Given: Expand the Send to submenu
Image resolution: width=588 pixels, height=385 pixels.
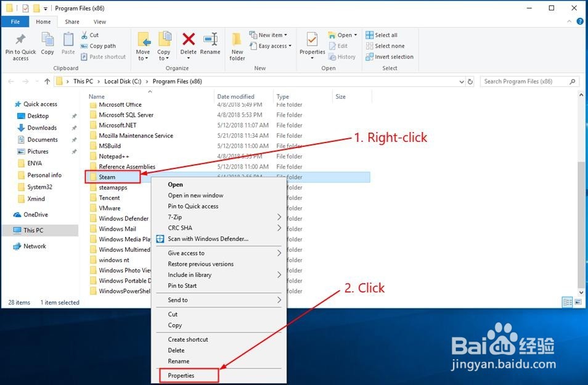Looking at the screenshot, I should click(x=279, y=300).
